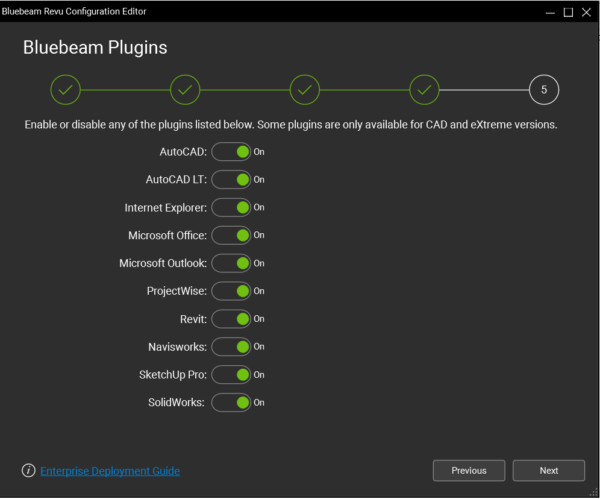Go back with the Previous button
The image size is (600, 499).
[x=469, y=471]
